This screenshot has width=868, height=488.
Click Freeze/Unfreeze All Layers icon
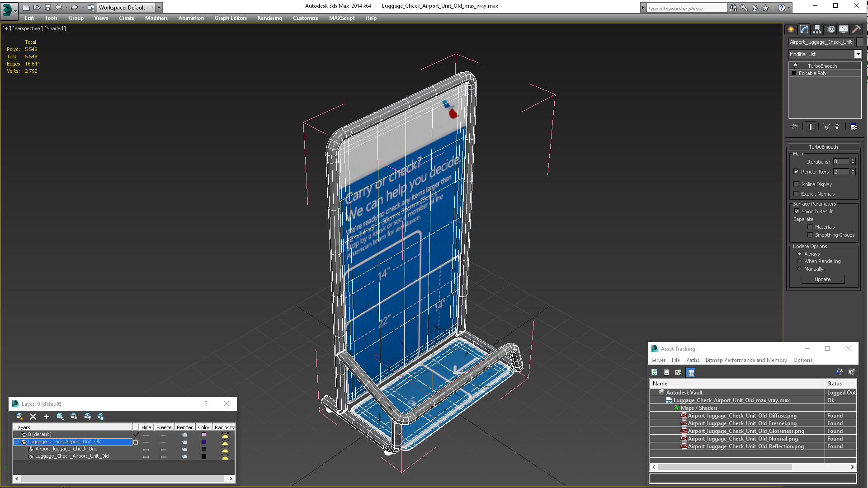pos(101,417)
